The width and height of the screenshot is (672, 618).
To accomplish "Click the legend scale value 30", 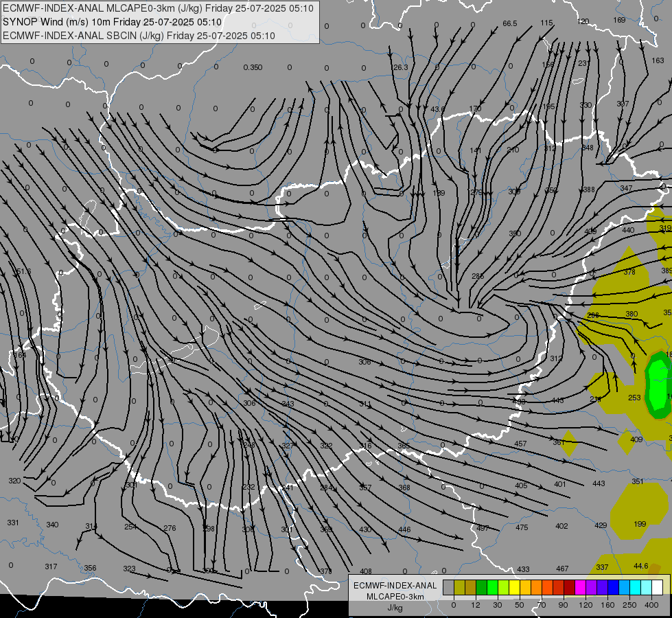I will (x=497, y=605).
